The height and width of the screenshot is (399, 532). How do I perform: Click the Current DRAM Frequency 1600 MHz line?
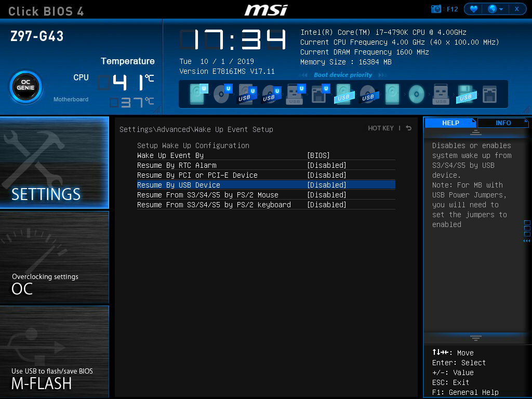point(364,52)
